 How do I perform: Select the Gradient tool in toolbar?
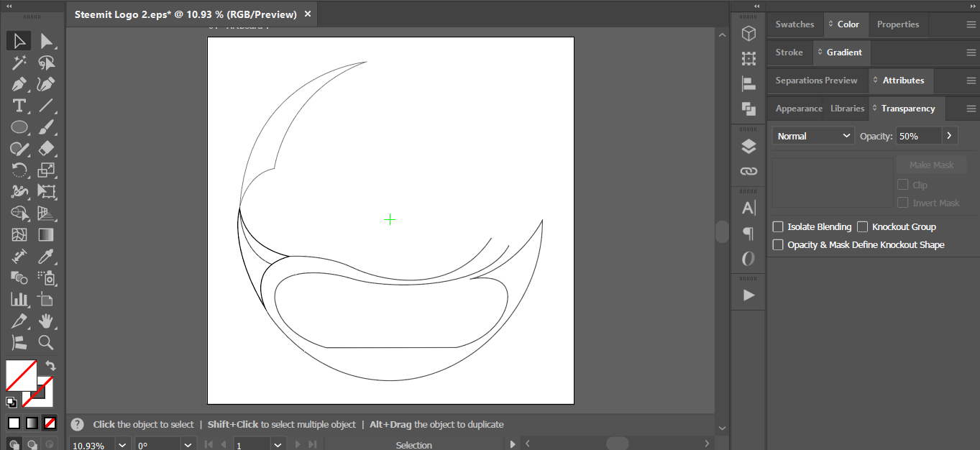point(47,235)
